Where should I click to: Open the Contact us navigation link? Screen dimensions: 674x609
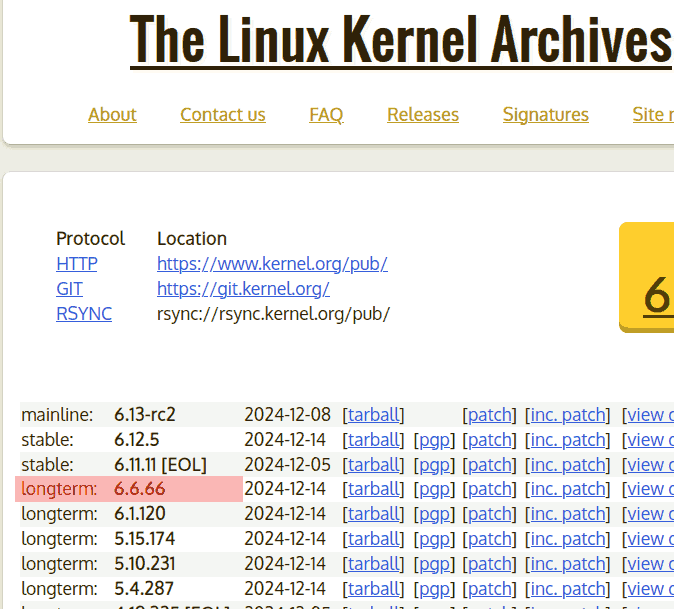pyautogui.click(x=223, y=115)
